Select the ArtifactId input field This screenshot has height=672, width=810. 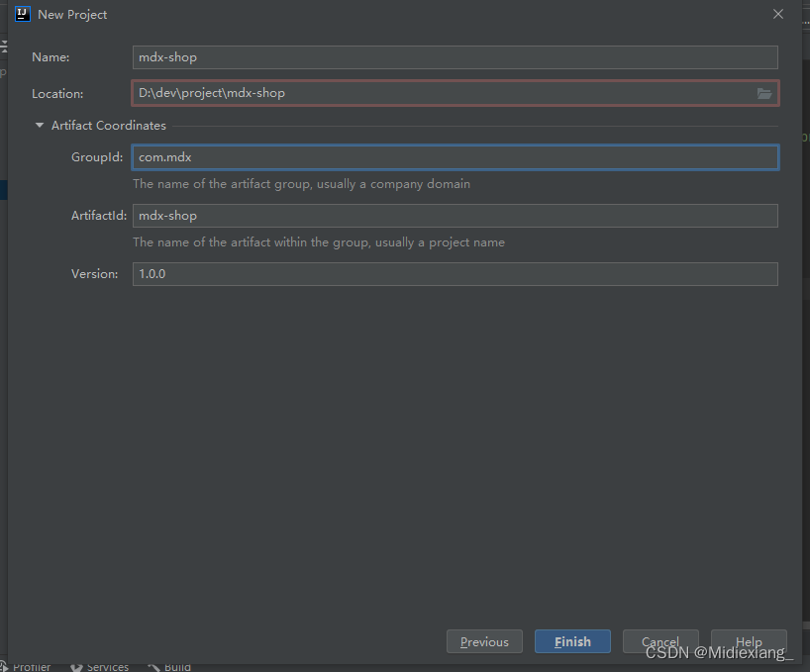coord(455,216)
